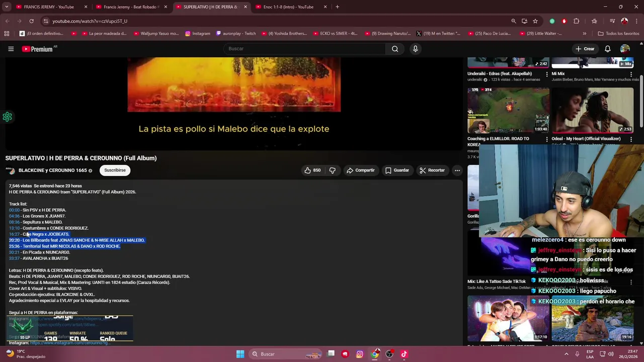Open options for Mi Mix playlist
The image size is (644, 362).
631,74
